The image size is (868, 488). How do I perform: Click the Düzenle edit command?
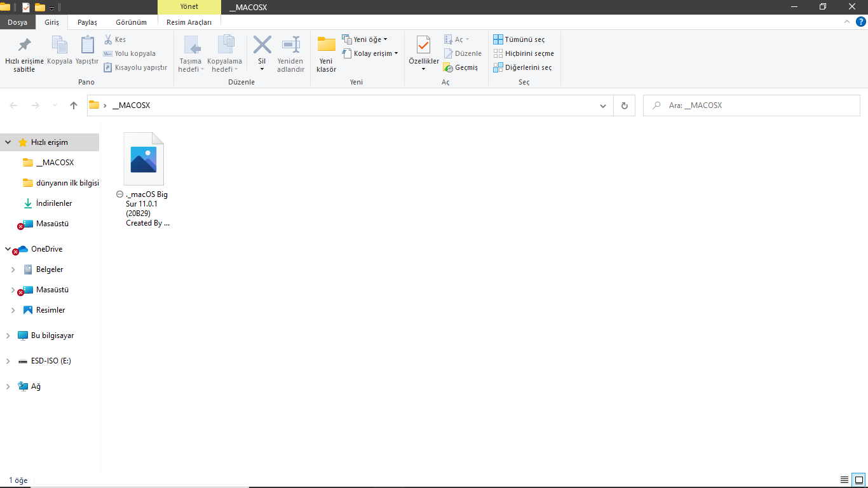tap(463, 53)
